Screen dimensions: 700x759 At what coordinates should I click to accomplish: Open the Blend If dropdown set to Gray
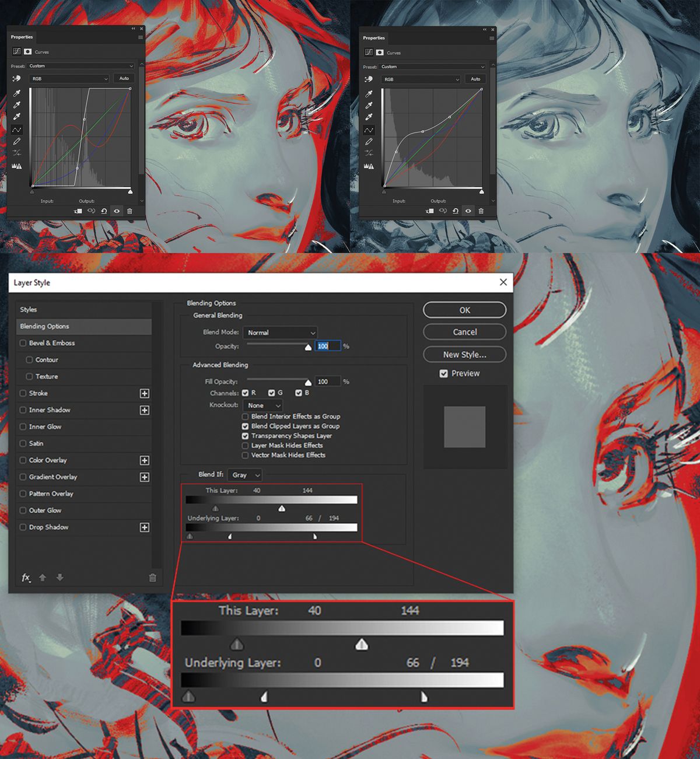click(x=244, y=475)
